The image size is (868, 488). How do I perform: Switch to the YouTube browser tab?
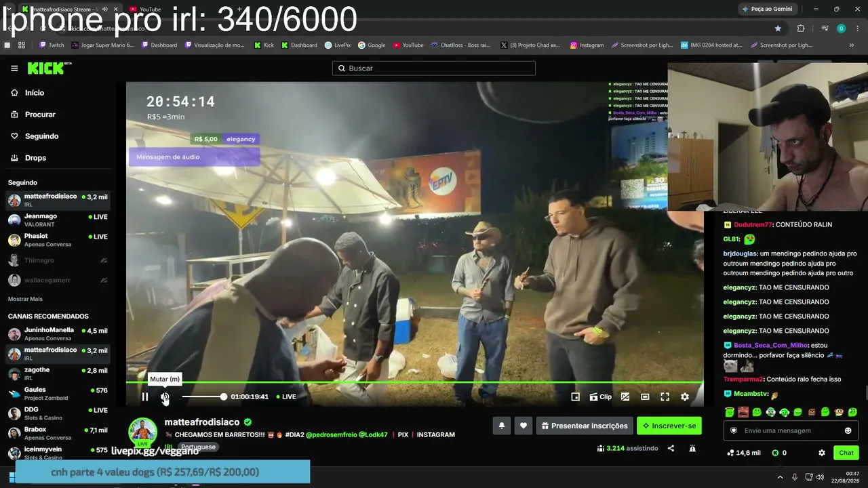pos(145,9)
